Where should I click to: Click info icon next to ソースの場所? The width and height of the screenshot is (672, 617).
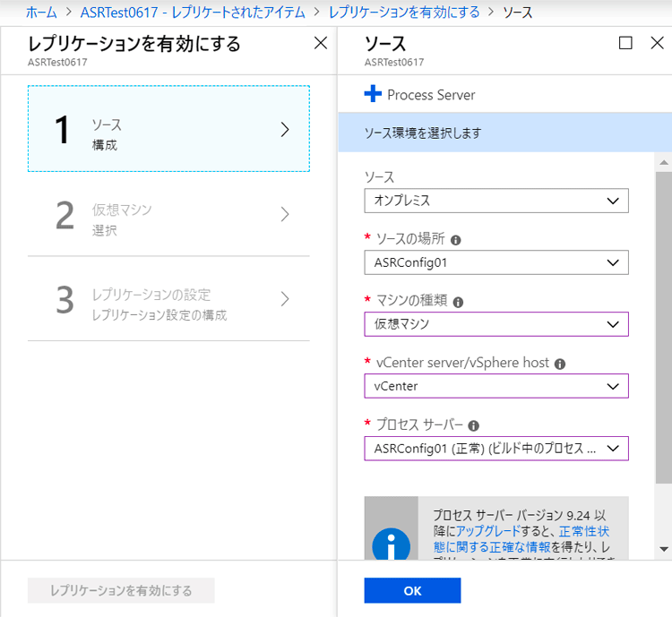click(x=456, y=240)
